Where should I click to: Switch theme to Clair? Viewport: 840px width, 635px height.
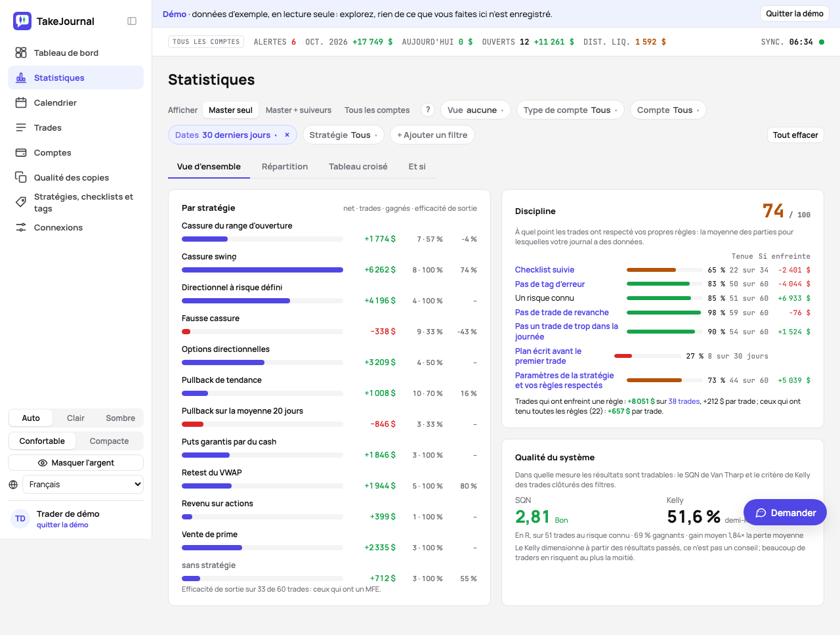75,418
